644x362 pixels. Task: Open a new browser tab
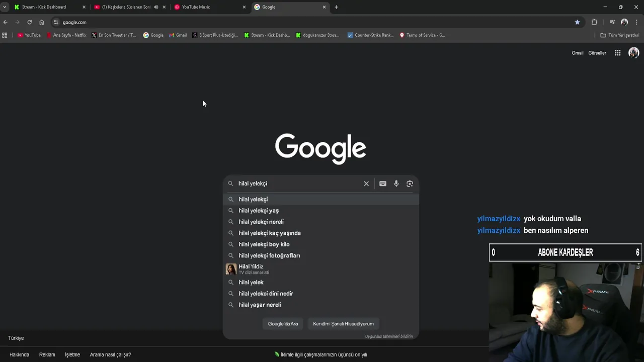click(336, 7)
